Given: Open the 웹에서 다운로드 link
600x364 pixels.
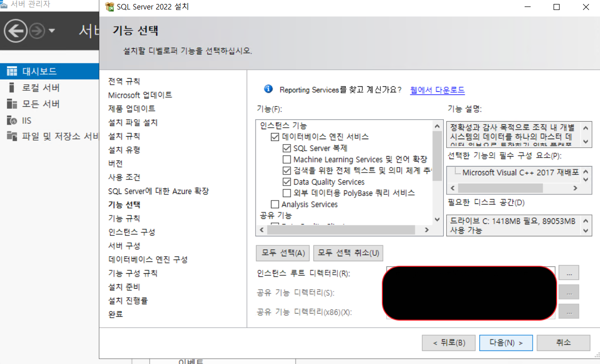Looking at the screenshot, I should click(x=437, y=90).
